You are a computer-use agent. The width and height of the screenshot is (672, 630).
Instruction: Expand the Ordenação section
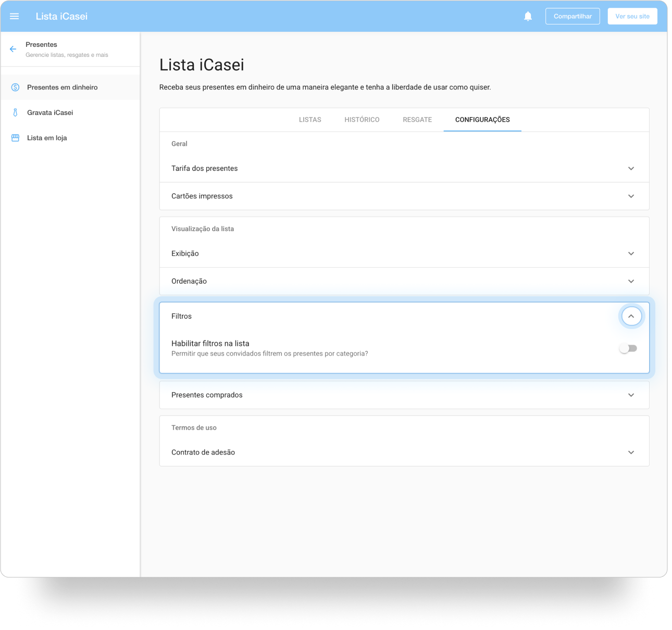point(631,281)
